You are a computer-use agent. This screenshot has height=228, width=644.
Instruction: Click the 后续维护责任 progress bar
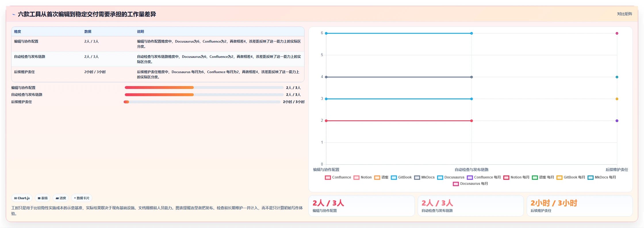pyautogui.click(x=202, y=102)
